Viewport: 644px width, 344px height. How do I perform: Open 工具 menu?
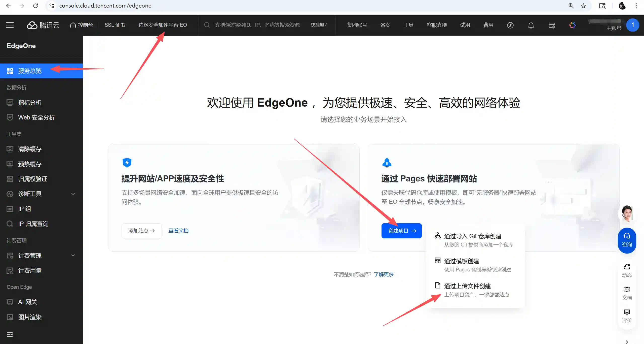tap(408, 25)
